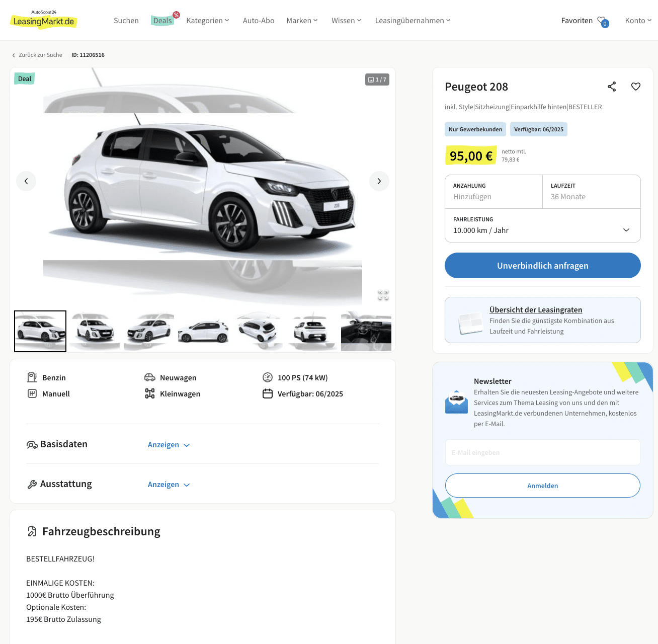Screen dimensions: 658x644
Task: Select the fifth gallery thumbnail
Action: point(258,331)
